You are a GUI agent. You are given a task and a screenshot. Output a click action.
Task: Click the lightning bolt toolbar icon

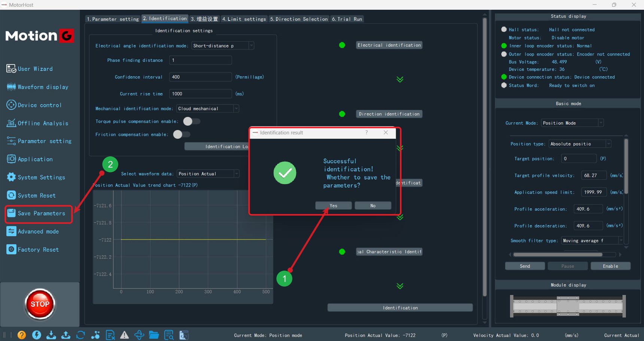coord(36,335)
